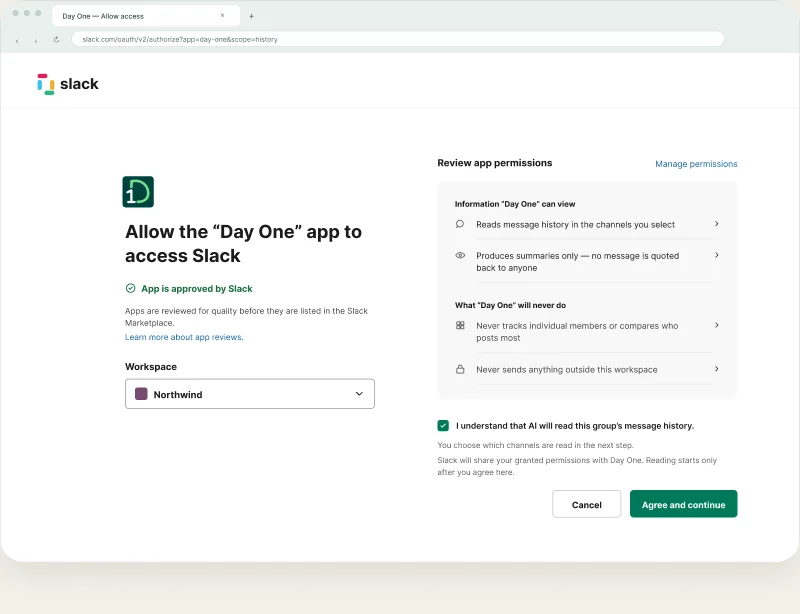
Task: Expand the Produces summaries only permission
Action: click(716, 255)
